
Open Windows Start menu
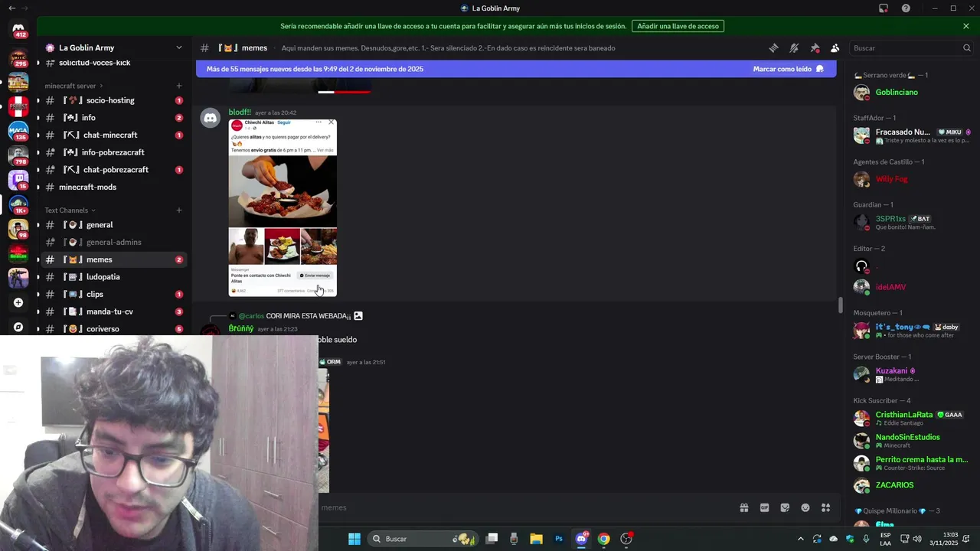[x=354, y=539]
